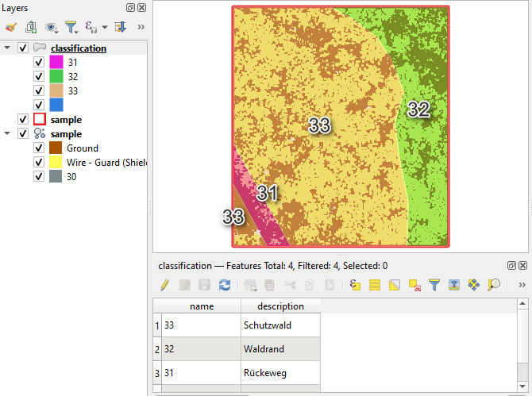Sort by the name column header
The height and width of the screenshot is (396, 532).
pyautogui.click(x=202, y=306)
